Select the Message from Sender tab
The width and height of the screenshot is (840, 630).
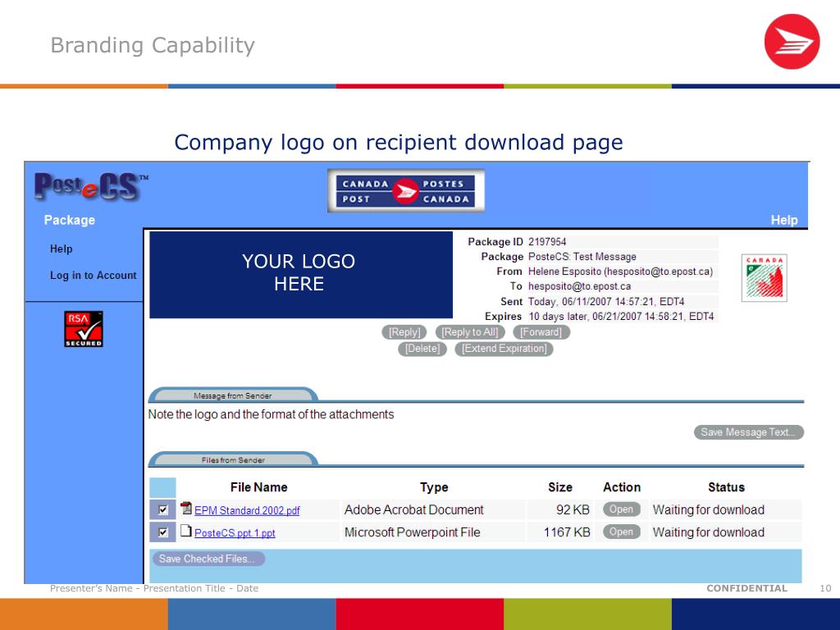[233, 395]
